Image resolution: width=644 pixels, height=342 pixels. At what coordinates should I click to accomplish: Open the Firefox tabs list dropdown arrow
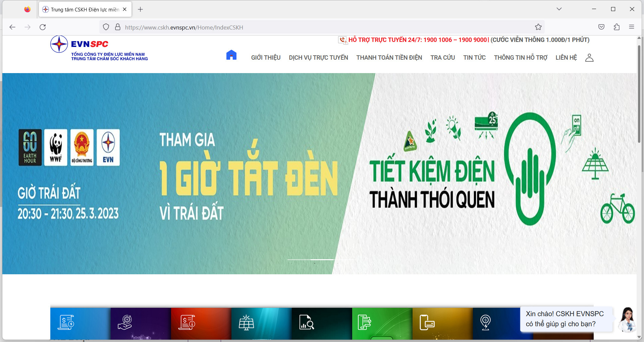(x=559, y=9)
